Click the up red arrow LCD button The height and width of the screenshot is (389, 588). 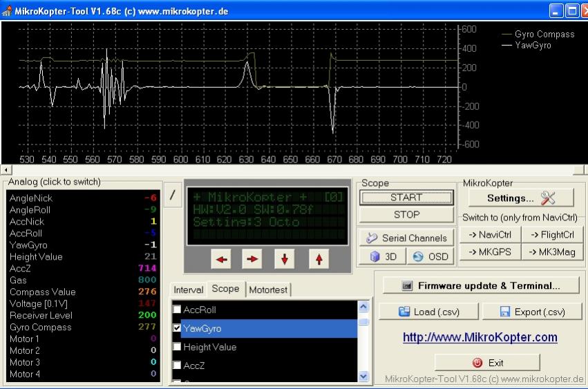point(319,259)
